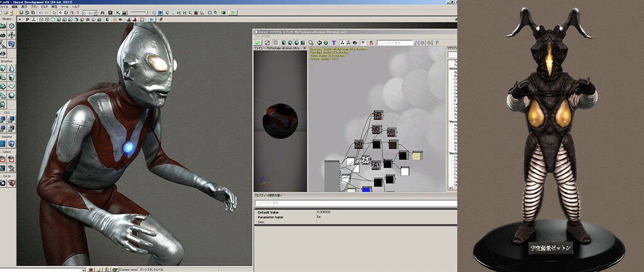The image size is (644, 272).
Task: Click the Material Editor toolbar search field
Action: [x=395, y=42]
